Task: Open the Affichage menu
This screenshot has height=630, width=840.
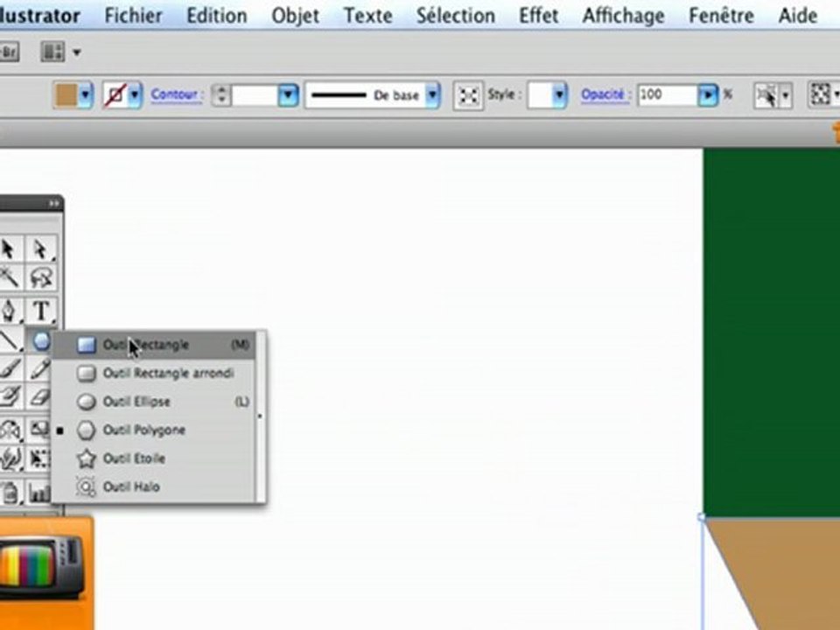Action: pyautogui.click(x=623, y=16)
